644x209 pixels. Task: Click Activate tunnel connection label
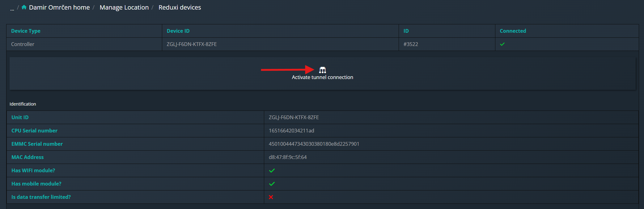[x=322, y=77]
